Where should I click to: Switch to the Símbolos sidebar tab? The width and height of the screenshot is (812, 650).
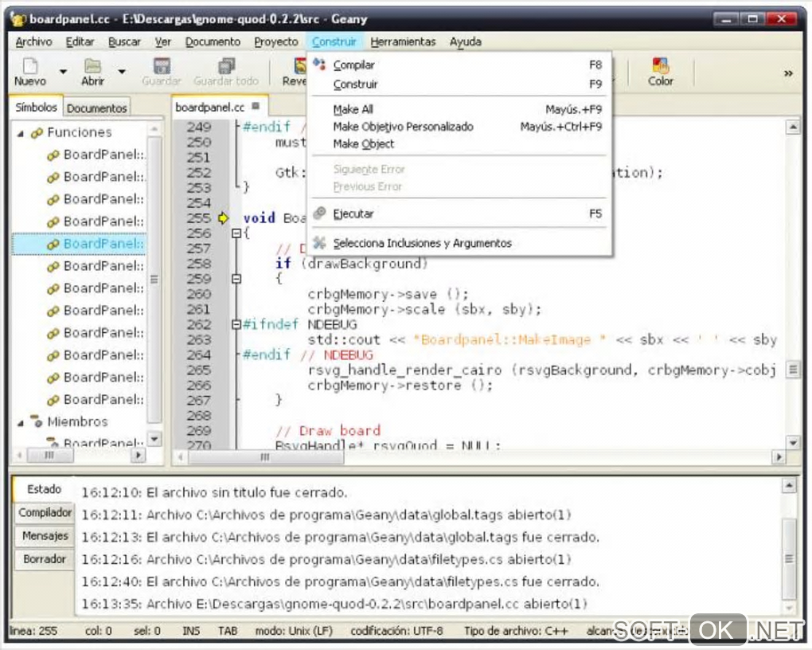36,108
